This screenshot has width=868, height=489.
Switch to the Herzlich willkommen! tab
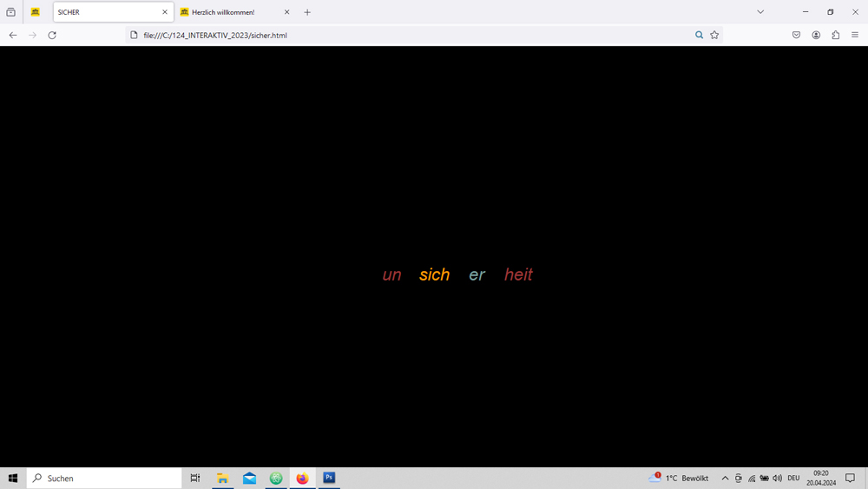click(x=234, y=11)
